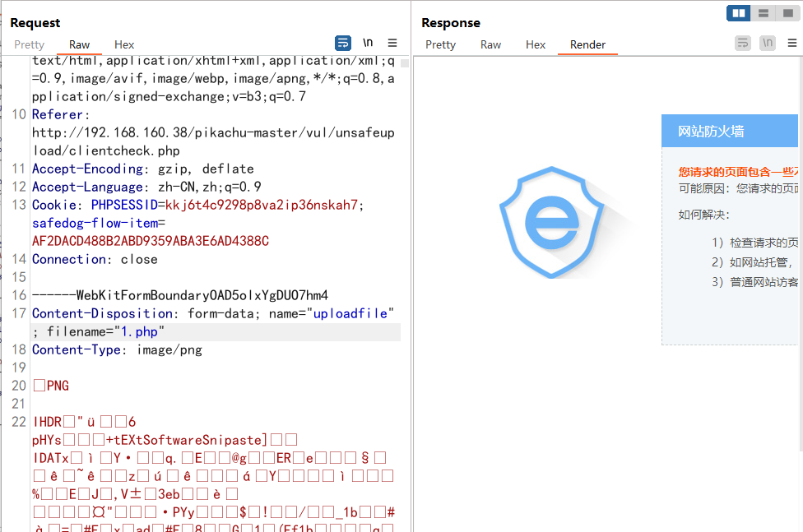The height and width of the screenshot is (532, 803).
Task: Open the Request panel hamburger menu
Action: (x=392, y=43)
